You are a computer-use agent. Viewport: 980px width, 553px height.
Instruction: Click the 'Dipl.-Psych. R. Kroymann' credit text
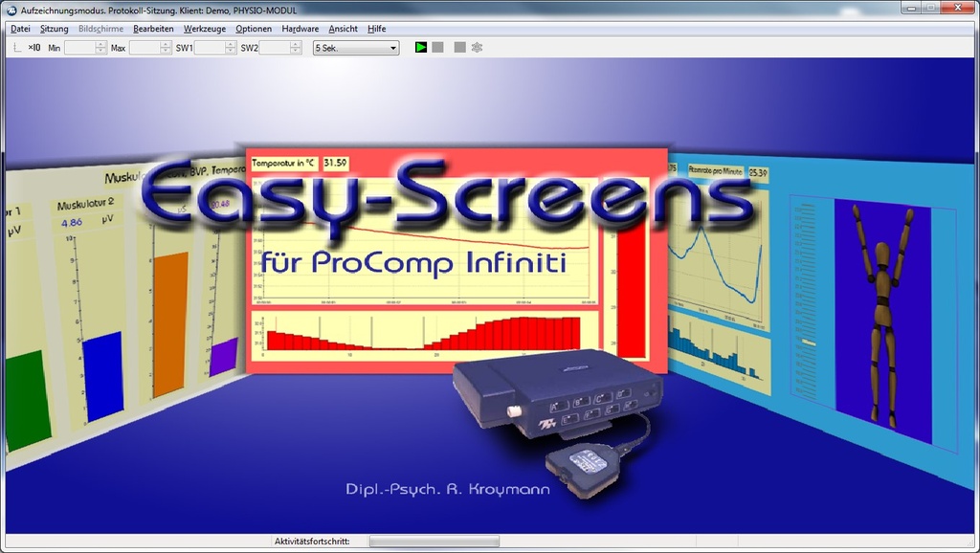pos(448,489)
